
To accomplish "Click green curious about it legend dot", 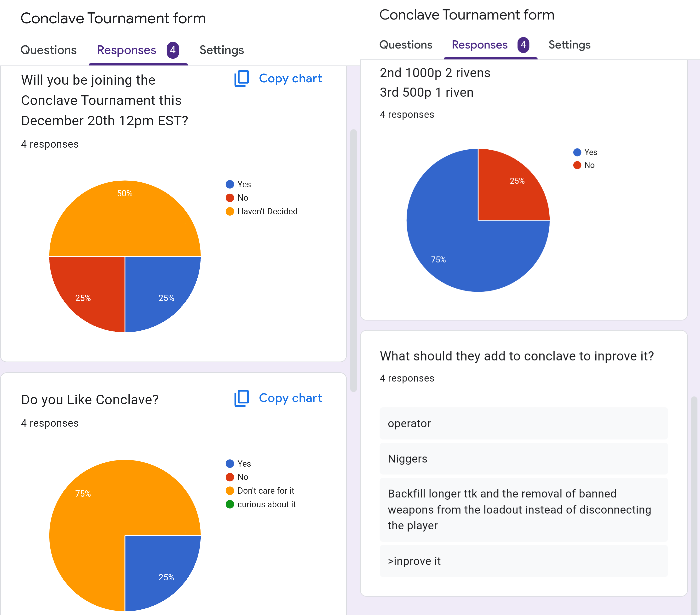I will click(230, 504).
